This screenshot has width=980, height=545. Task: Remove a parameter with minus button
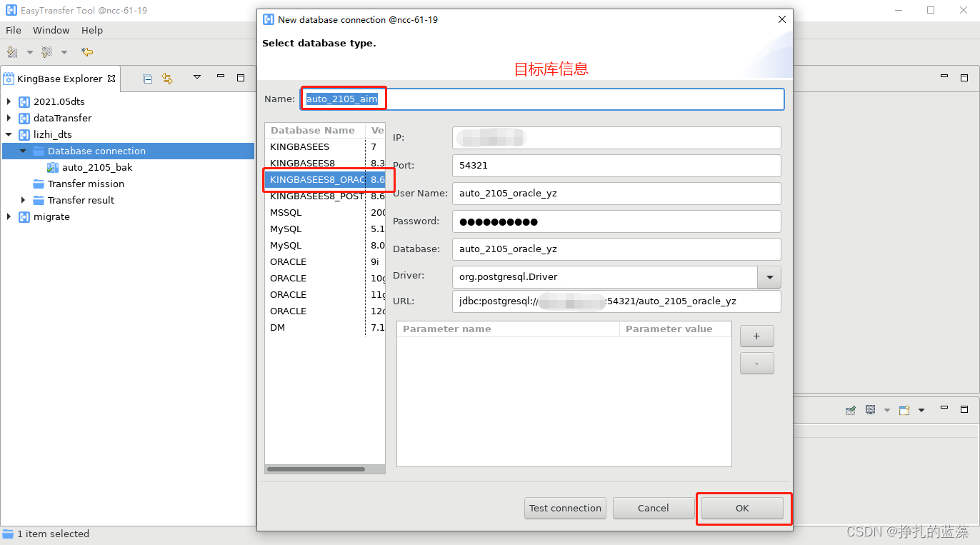[x=757, y=363]
